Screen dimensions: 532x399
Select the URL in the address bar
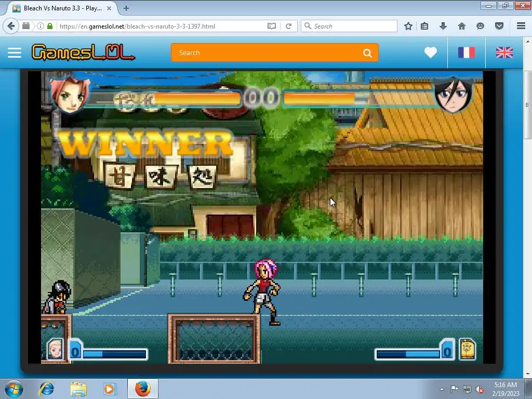[137, 26]
